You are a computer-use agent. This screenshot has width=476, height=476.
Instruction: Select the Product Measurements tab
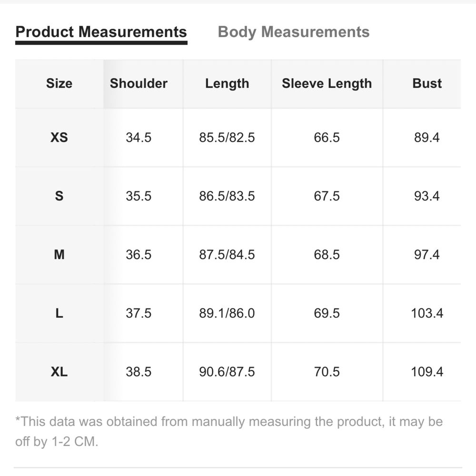pos(101,32)
